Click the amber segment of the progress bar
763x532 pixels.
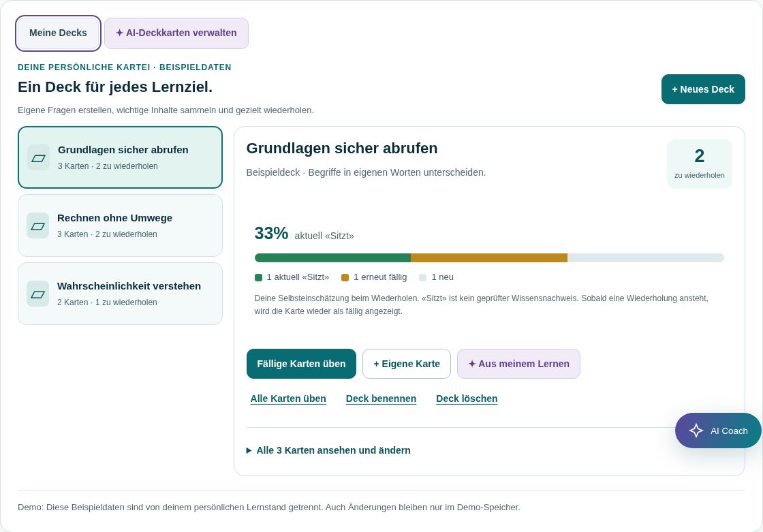pyautogui.click(x=489, y=258)
